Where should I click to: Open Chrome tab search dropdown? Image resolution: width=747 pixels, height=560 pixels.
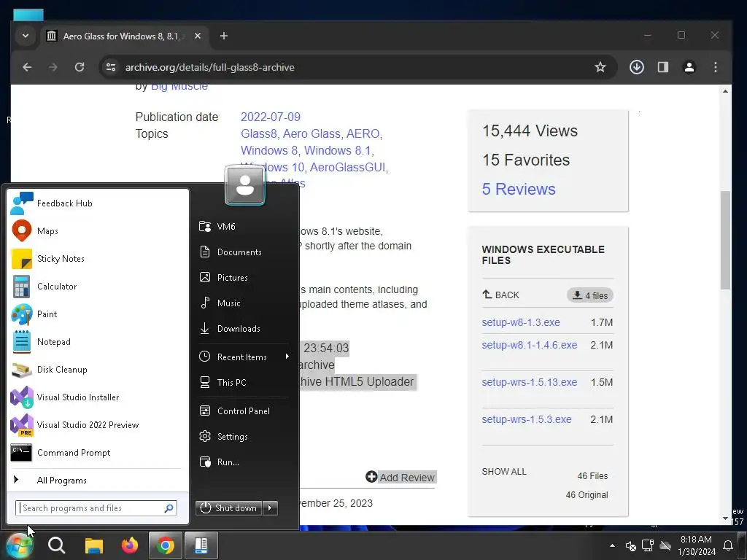coord(26,36)
